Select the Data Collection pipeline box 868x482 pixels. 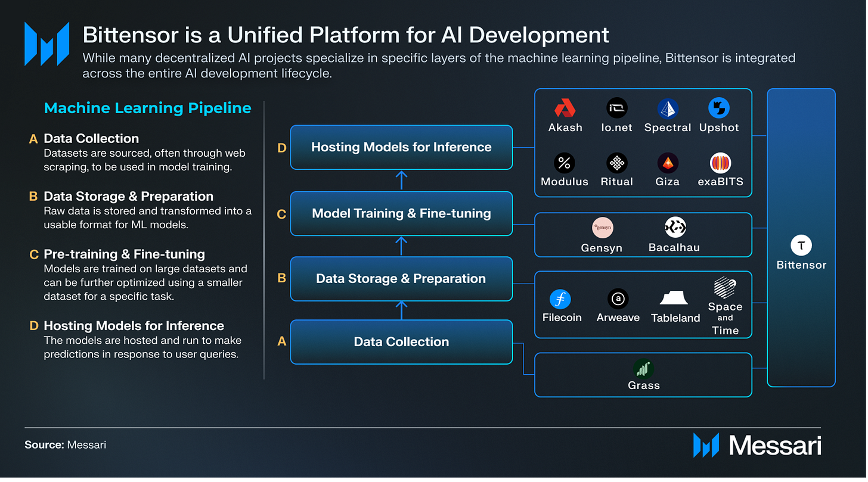tap(401, 342)
